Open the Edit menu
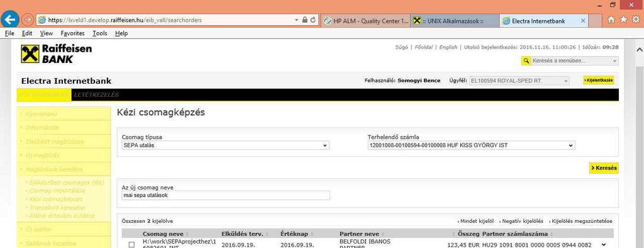The image size is (644, 248). (27, 33)
